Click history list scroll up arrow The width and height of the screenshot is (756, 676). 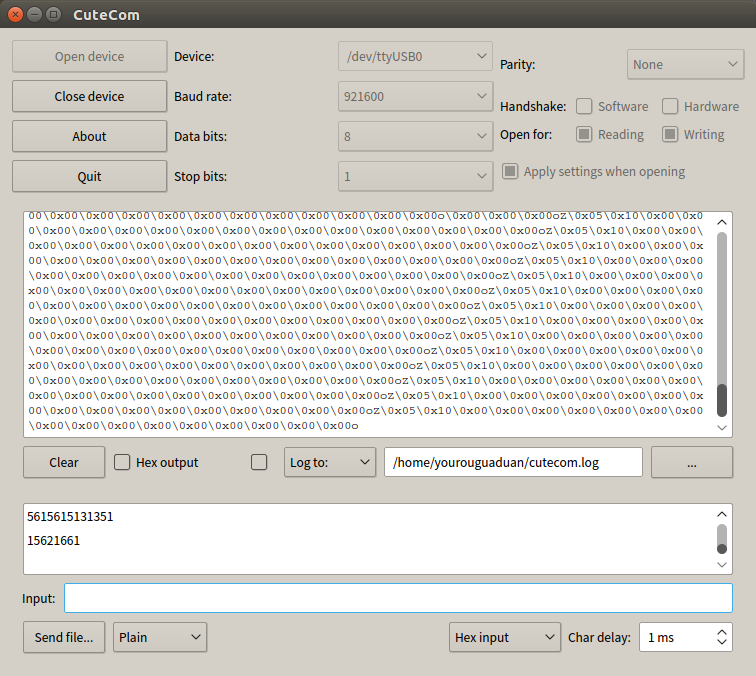pyautogui.click(x=722, y=514)
